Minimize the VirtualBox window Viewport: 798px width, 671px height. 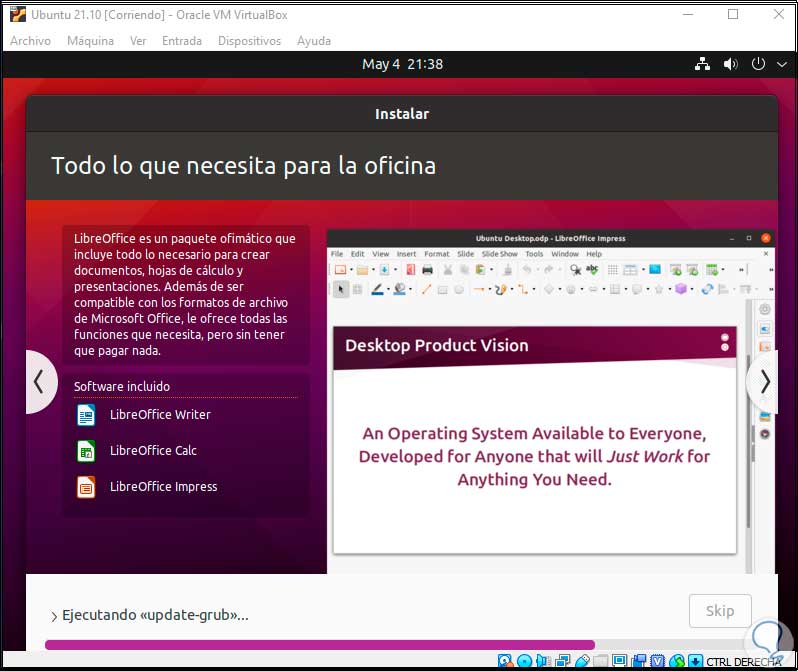(x=688, y=14)
